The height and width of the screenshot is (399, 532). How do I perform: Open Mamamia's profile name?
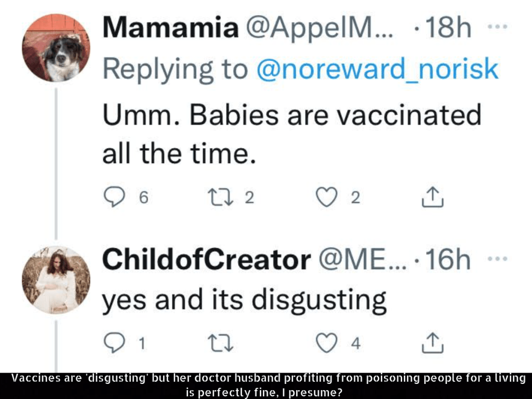tap(169, 28)
